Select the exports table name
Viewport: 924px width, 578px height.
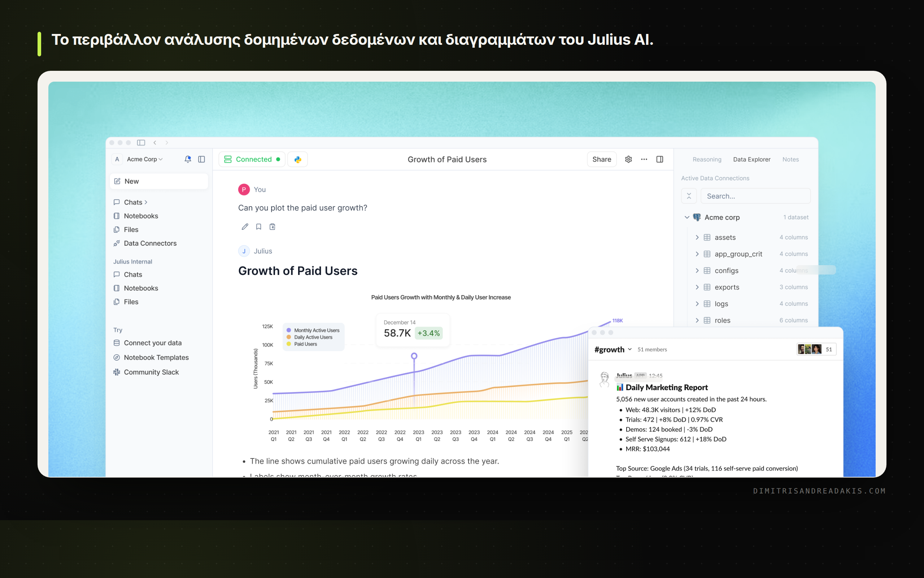pyautogui.click(x=727, y=287)
